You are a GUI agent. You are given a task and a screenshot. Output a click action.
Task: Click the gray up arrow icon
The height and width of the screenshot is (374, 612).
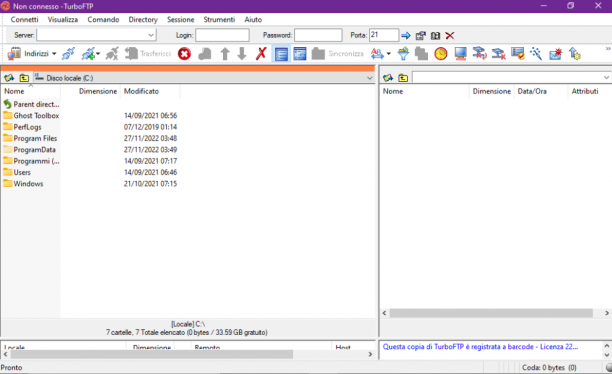pos(225,53)
